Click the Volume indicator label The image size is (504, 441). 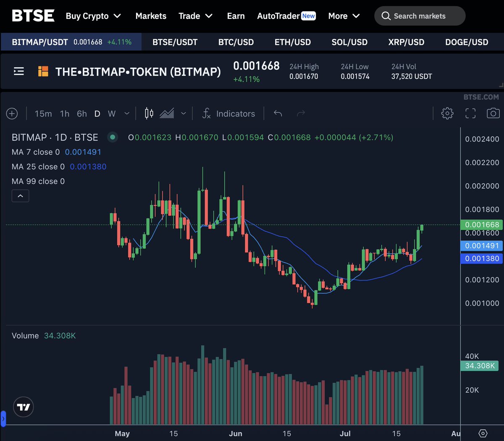coord(25,335)
